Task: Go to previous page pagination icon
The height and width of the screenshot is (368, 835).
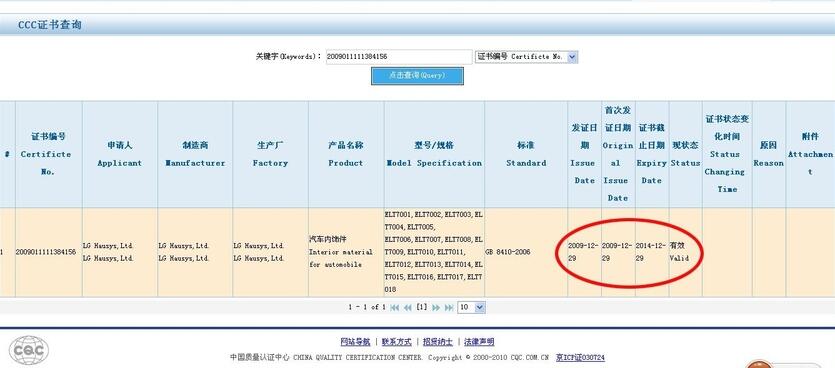Action: 407,307
